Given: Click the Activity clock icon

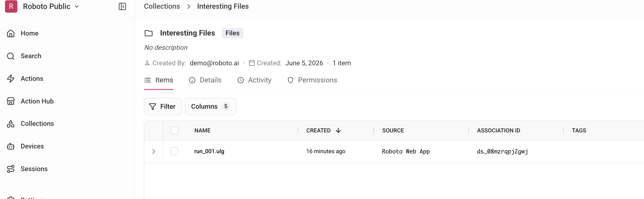Looking at the screenshot, I should pyautogui.click(x=241, y=80).
